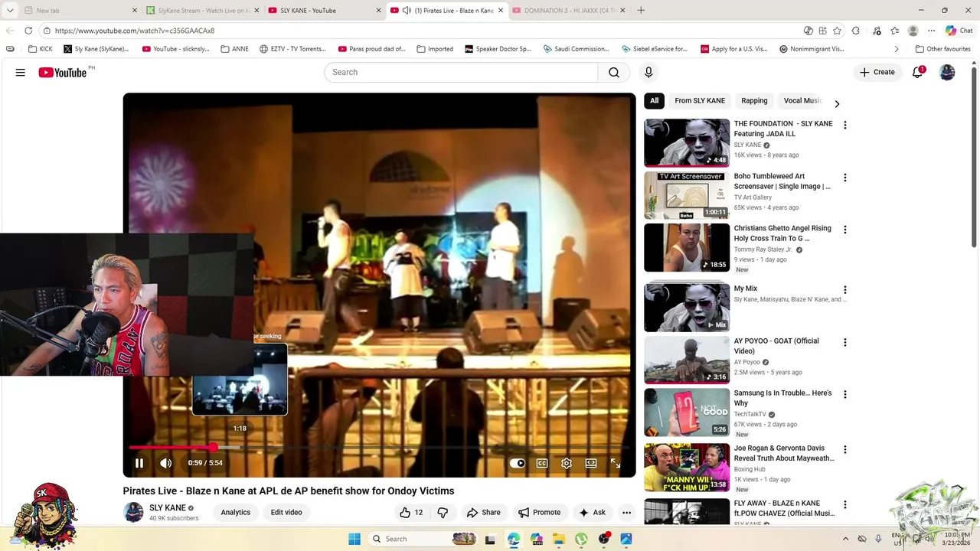The width and height of the screenshot is (980, 551).
Task: Select the All filter chip
Action: (654, 100)
